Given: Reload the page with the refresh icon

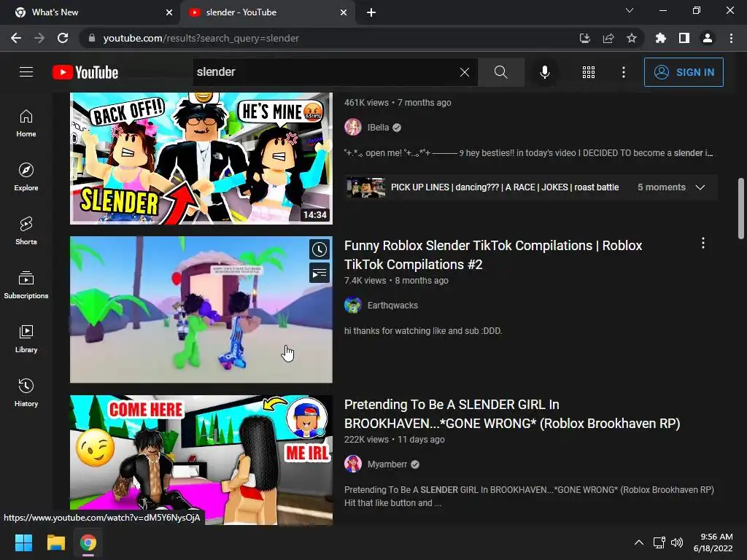Looking at the screenshot, I should [63, 38].
